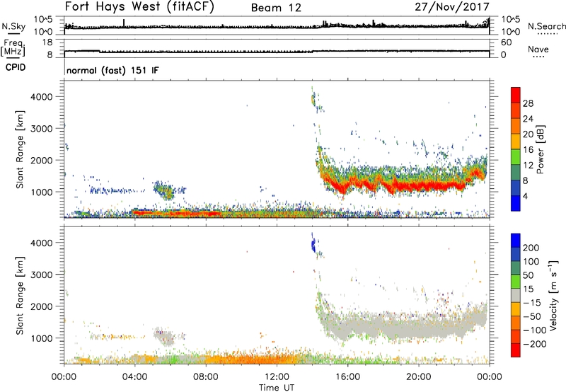Click the '200' label on the velocity colorbar

point(531,248)
